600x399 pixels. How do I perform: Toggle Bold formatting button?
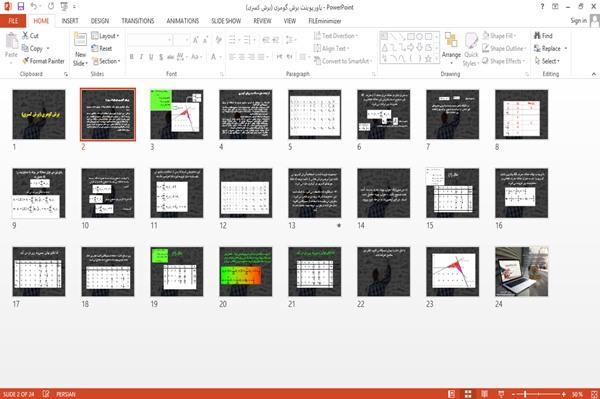[x=132, y=57]
